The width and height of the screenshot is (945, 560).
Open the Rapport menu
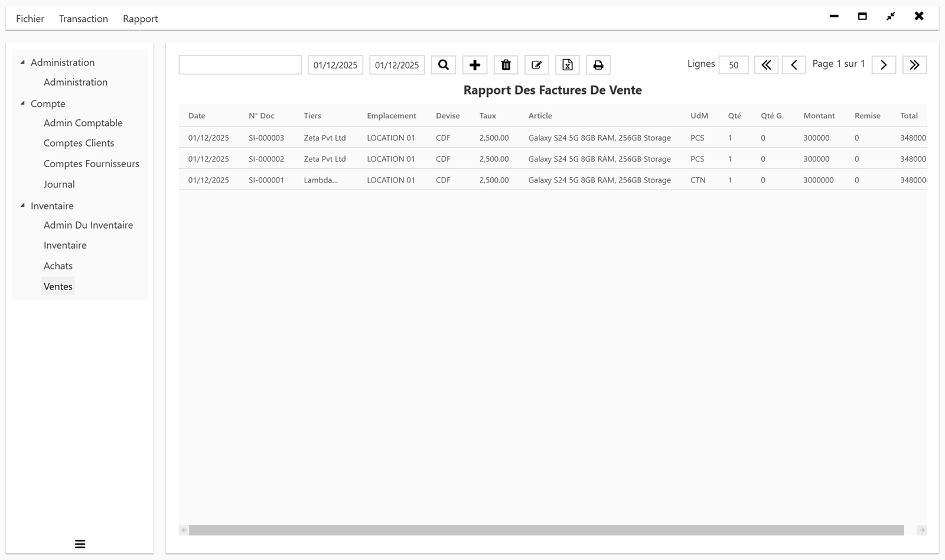(x=140, y=18)
